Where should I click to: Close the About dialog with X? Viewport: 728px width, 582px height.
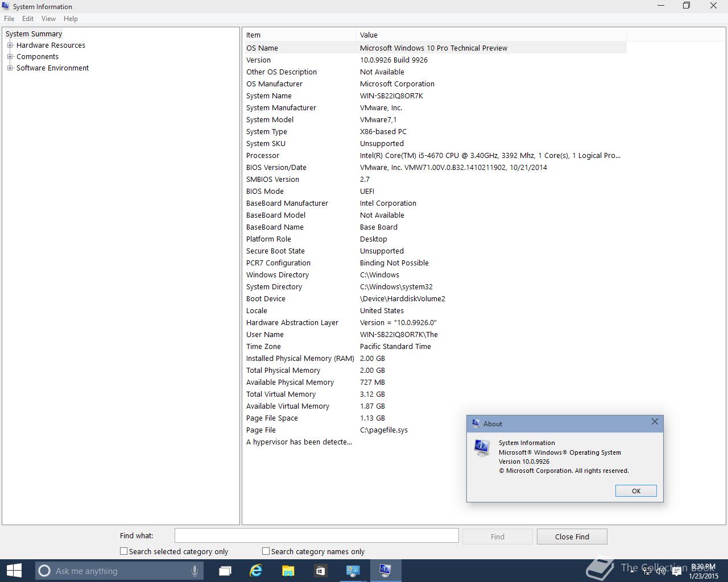(655, 422)
